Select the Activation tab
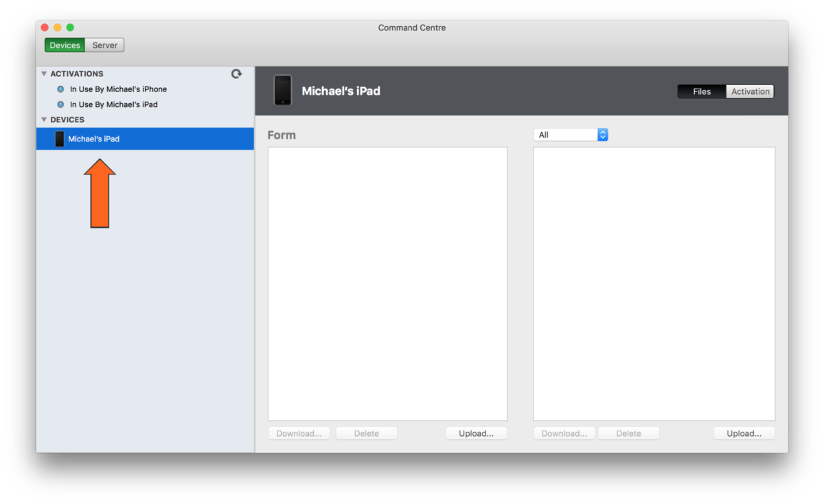The width and height of the screenshot is (824, 504). [750, 91]
